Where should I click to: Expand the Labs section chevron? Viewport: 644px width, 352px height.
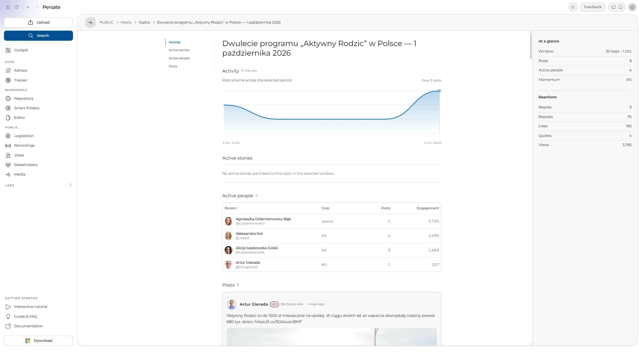70,185
